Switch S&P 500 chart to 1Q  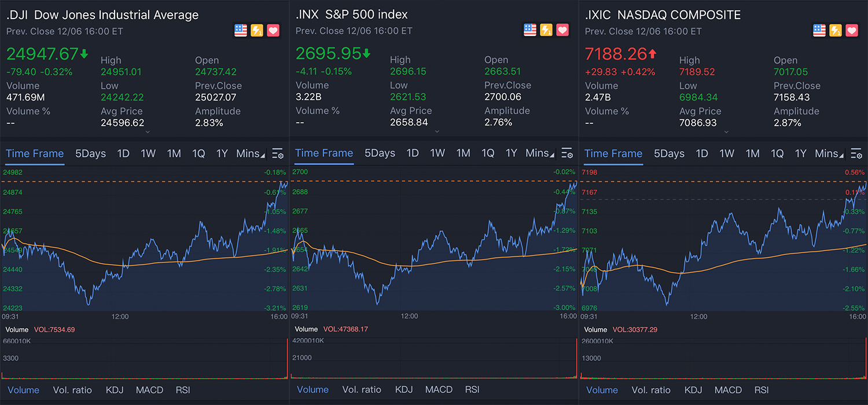coord(488,153)
